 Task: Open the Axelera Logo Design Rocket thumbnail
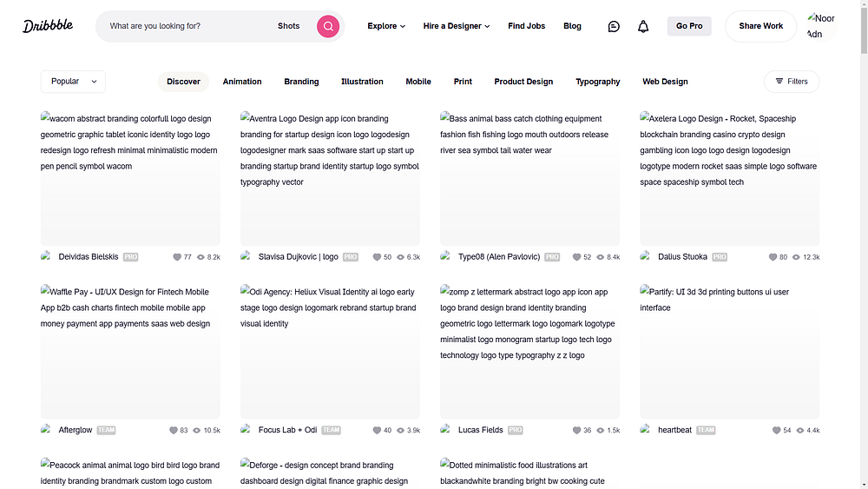coord(730,178)
